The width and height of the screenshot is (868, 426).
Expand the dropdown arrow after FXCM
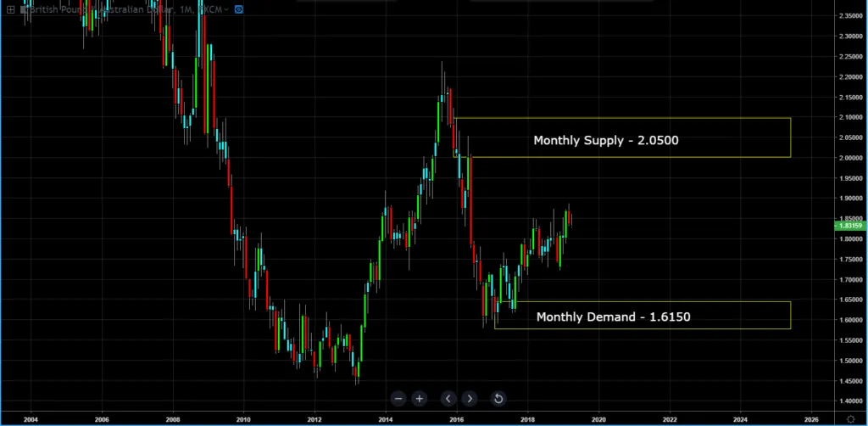click(x=226, y=9)
